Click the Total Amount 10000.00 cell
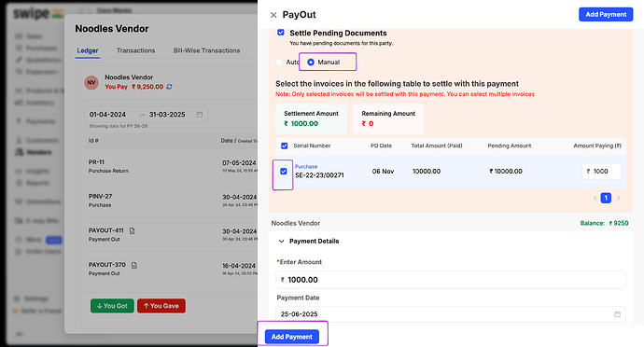 coord(427,172)
